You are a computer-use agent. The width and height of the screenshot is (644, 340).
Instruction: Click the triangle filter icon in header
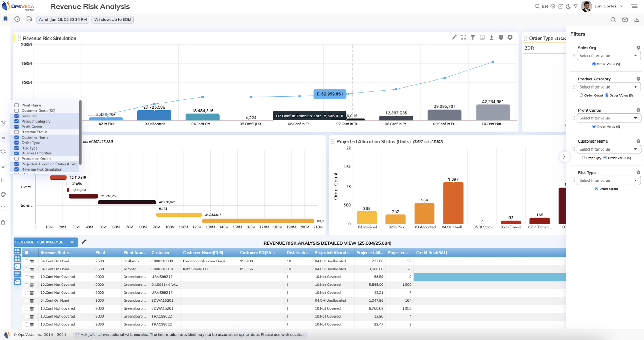pyautogui.click(x=576, y=6)
